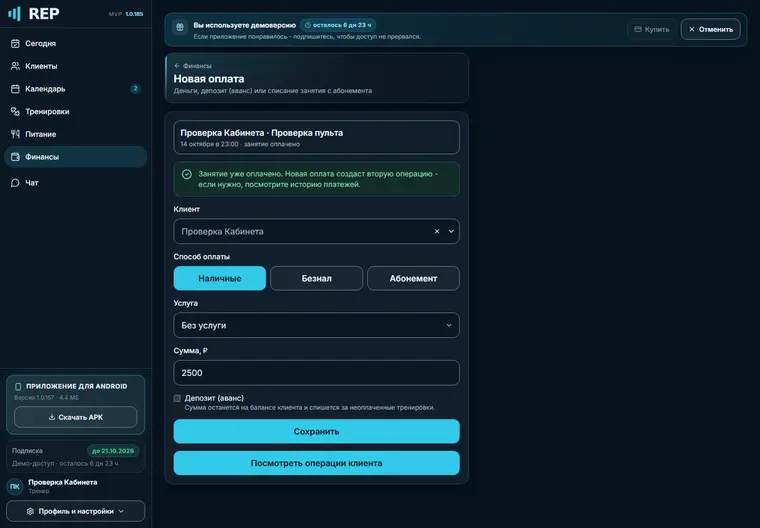
Task: Click the download icon in Скачать APK
Action: pos(52,417)
